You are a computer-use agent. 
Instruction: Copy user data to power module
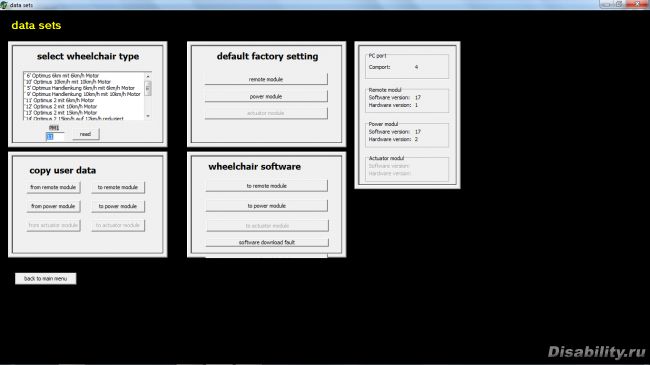click(x=118, y=206)
